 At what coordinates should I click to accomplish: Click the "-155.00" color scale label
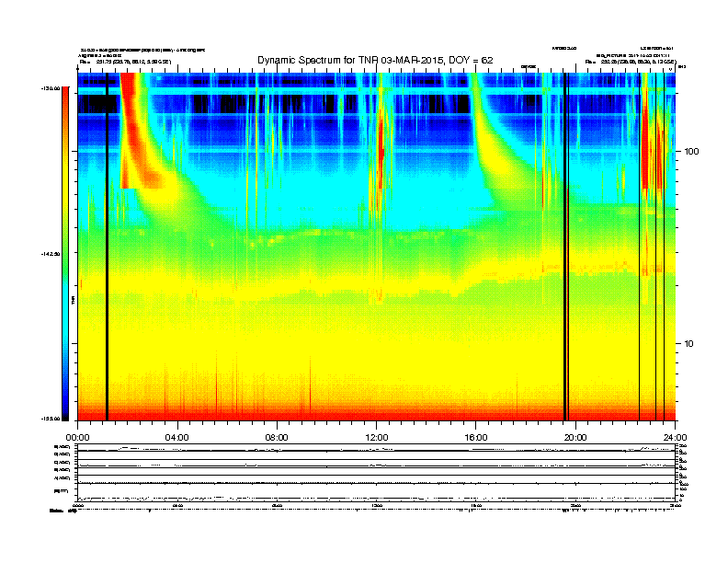51,419
